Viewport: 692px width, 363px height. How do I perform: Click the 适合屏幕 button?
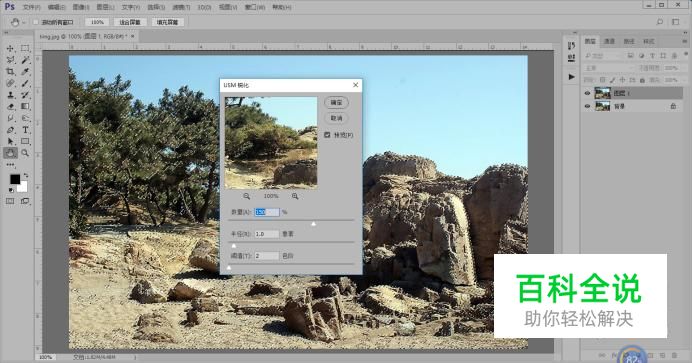pyautogui.click(x=130, y=22)
